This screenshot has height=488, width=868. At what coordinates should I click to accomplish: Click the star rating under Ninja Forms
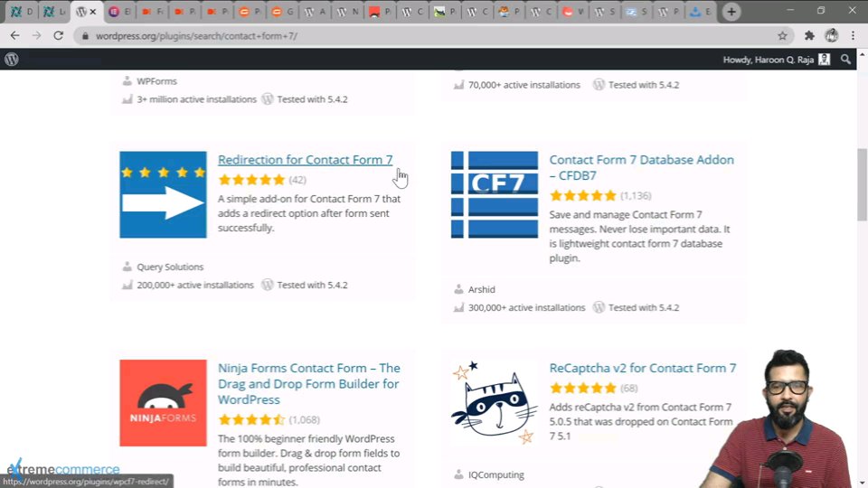pyautogui.click(x=251, y=419)
